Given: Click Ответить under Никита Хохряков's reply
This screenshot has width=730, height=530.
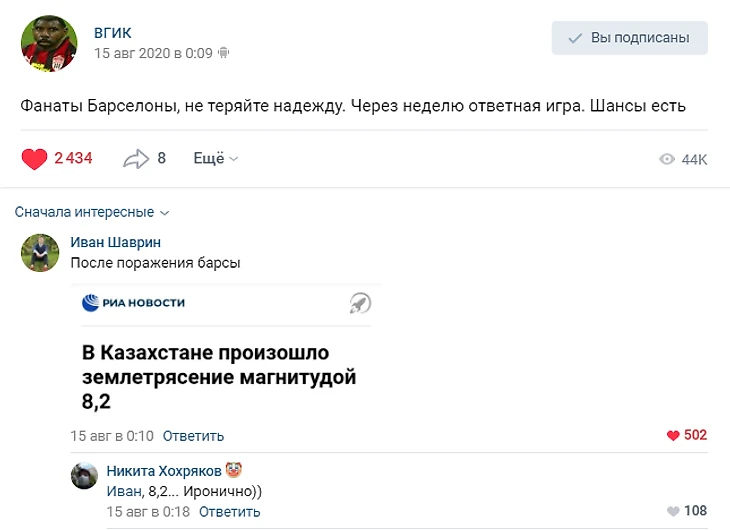Looking at the screenshot, I should pyautogui.click(x=229, y=512).
